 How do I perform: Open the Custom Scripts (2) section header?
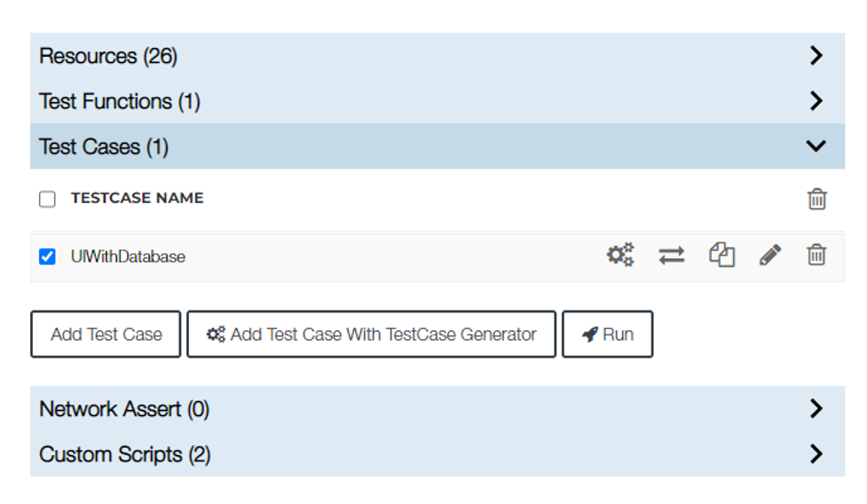(437, 453)
